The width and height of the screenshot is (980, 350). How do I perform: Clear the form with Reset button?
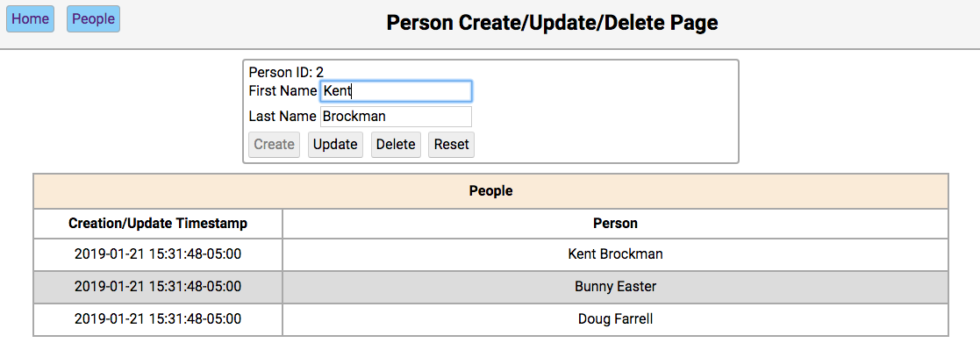point(451,145)
